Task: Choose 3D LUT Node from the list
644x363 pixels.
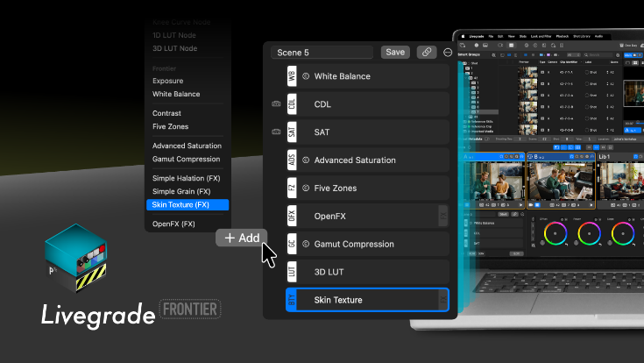Action: pos(174,48)
